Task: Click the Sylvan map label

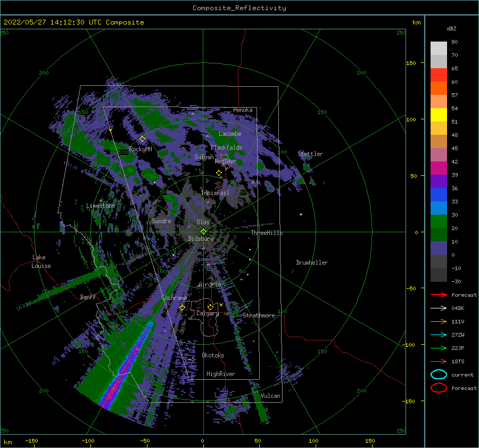Action: (x=204, y=157)
